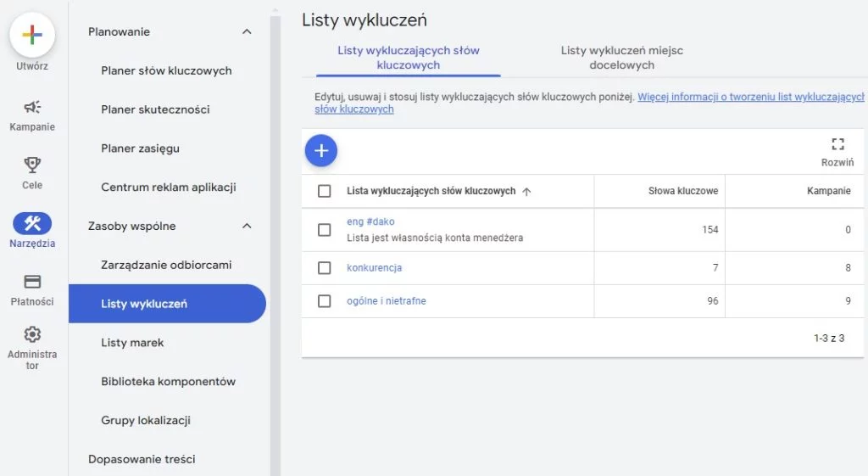This screenshot has height=476, width=868.
Task: Open Dopasowanie treści section
Action: [142, 459]
